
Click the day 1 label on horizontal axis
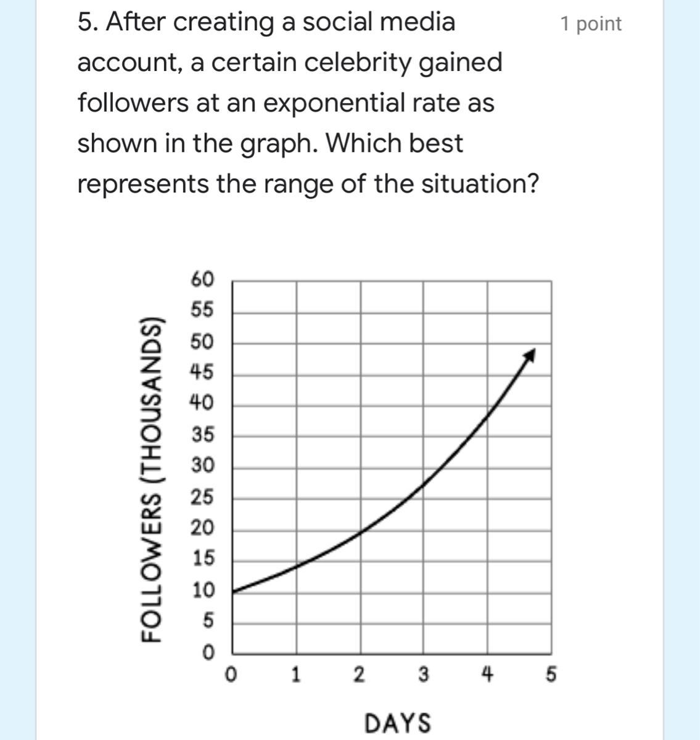tap(296, 674)
